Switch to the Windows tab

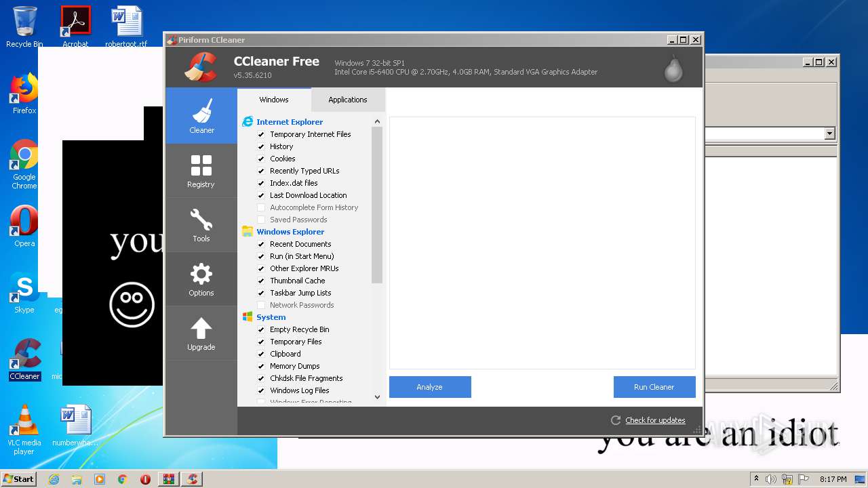click(x=274, y=100)
